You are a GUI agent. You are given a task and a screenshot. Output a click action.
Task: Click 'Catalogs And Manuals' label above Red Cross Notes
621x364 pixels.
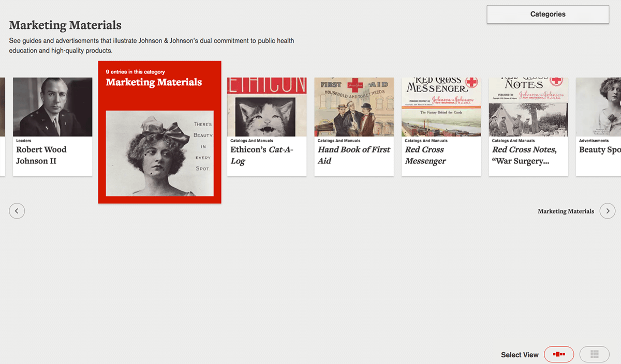(x=513, y=141)
